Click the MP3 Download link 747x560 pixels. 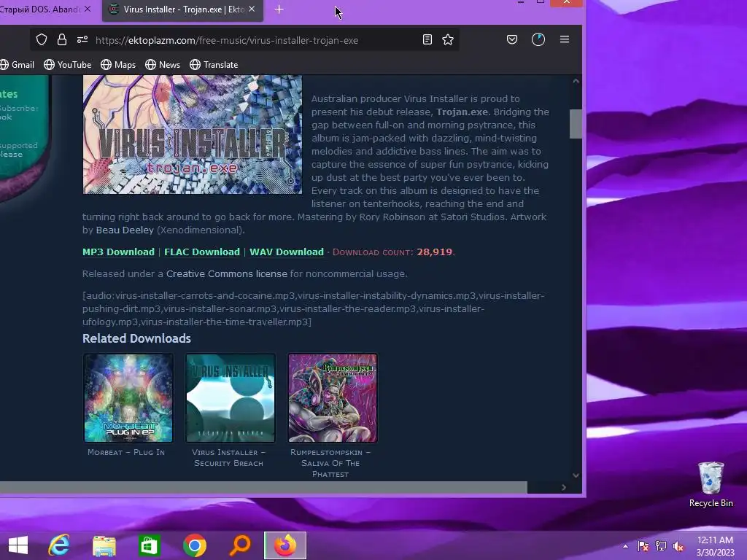click(x=119, y=252)
